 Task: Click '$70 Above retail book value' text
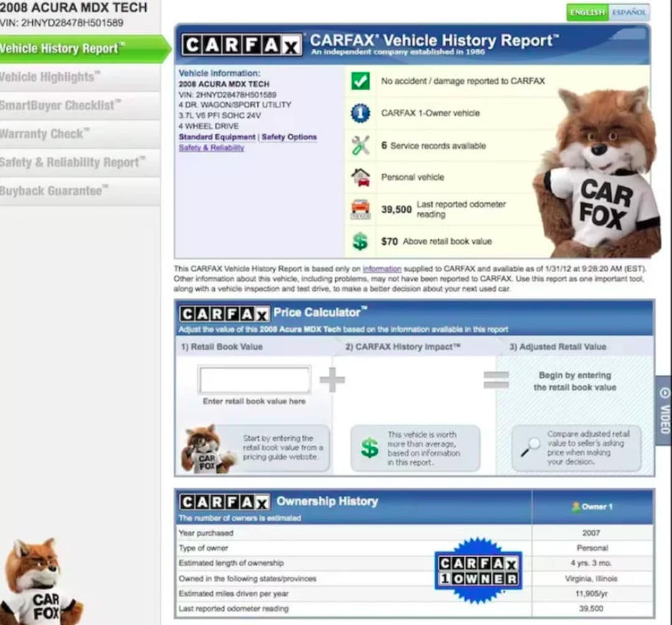point(436,242)
